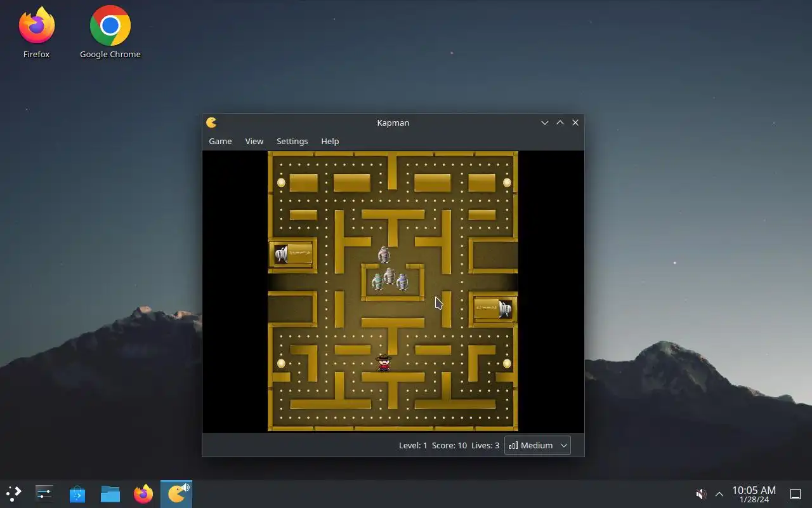812x508 pixels.
Task: Open Google Chrome desktop shortcut
Action: [110, 33]
